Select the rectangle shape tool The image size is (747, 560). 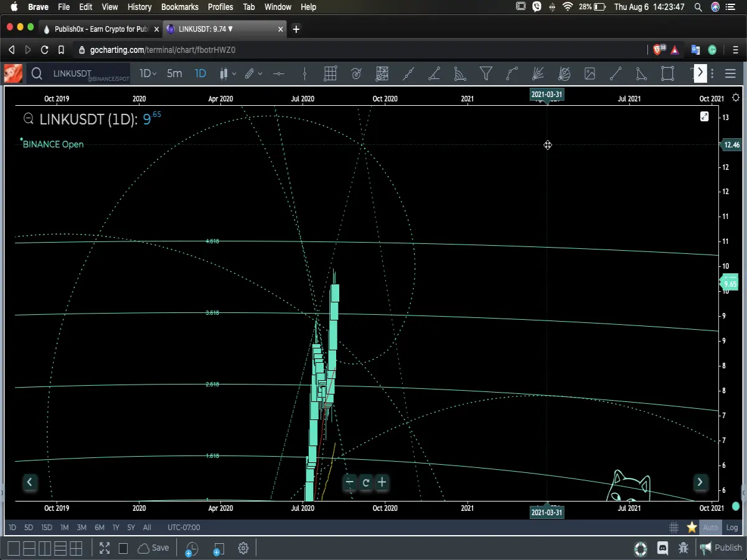[667, 73]
